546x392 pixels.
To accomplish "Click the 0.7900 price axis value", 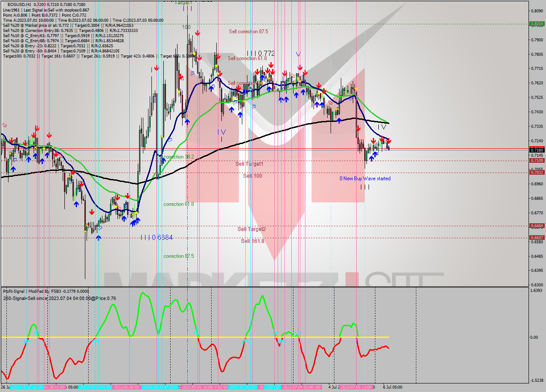I will pos(537,40).
